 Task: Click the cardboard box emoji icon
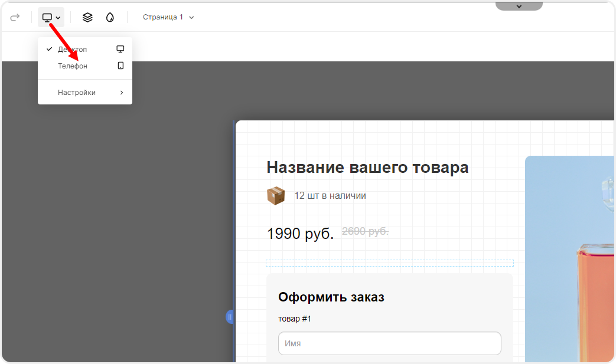click(x=276, y=196)
